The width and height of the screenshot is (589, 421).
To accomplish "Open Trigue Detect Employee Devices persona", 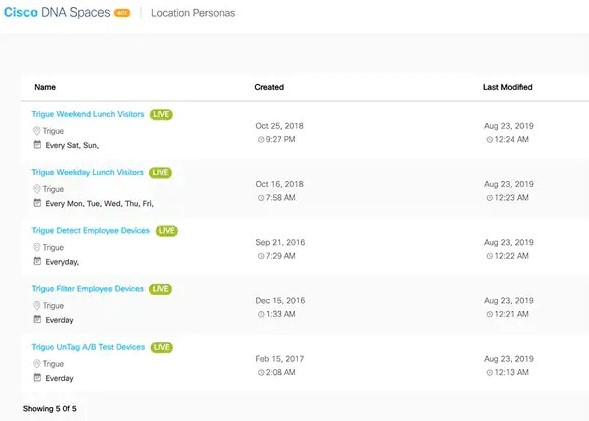I will pos(91,231).
